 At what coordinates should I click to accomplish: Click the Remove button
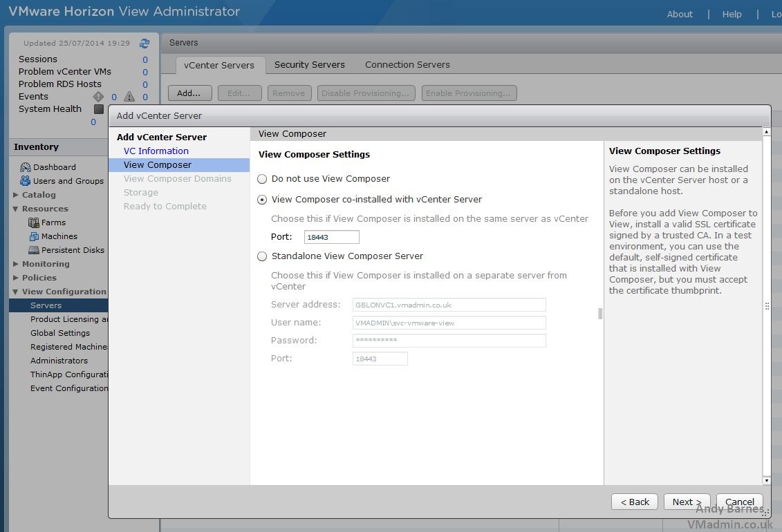point(289,93)
